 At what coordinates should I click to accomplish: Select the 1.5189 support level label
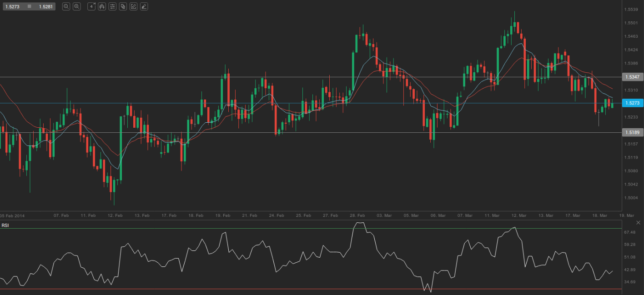point(632,132)
